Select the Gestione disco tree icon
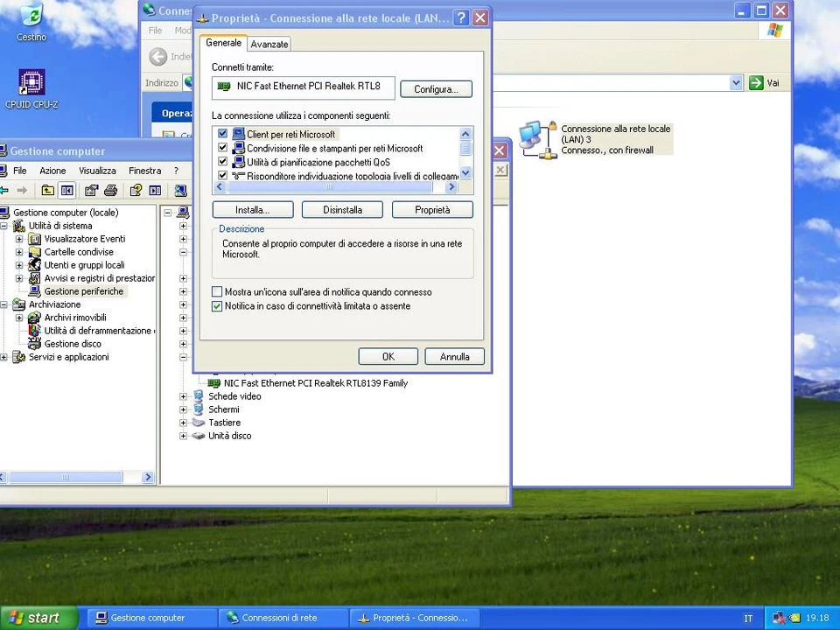The height and width of the screenshot is (630, 840). coord(35,344)
